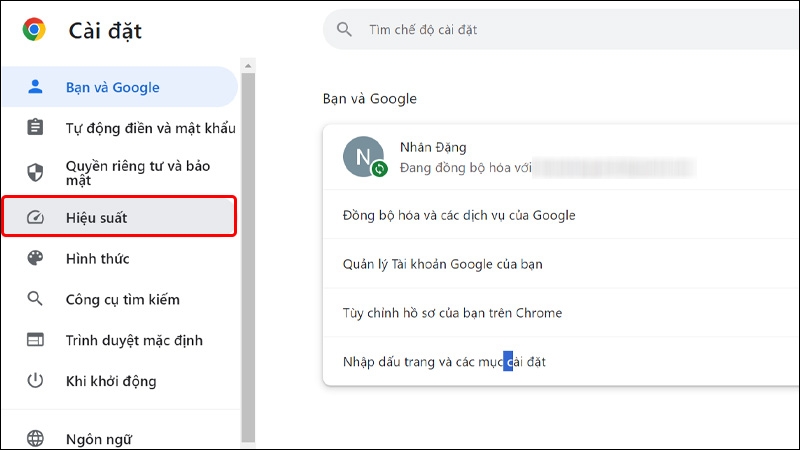Click the green sync badge on the avatar
The image size is (800, 450).
coord(380,169)
